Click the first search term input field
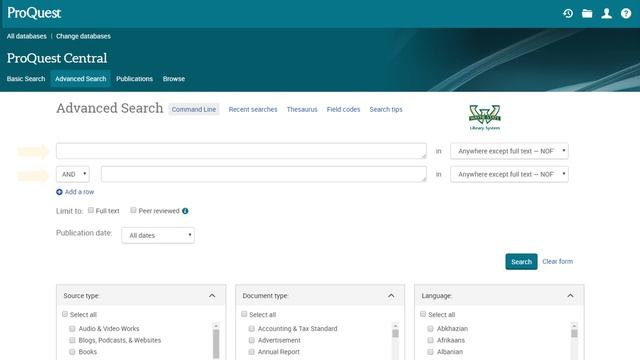The image size is (640, 360). coord(241,151)
